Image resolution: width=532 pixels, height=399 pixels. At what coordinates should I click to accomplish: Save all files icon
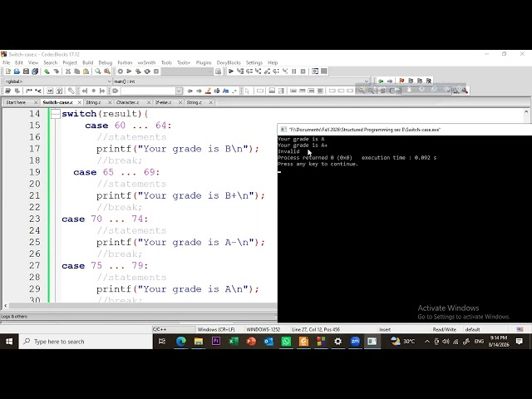35,71
